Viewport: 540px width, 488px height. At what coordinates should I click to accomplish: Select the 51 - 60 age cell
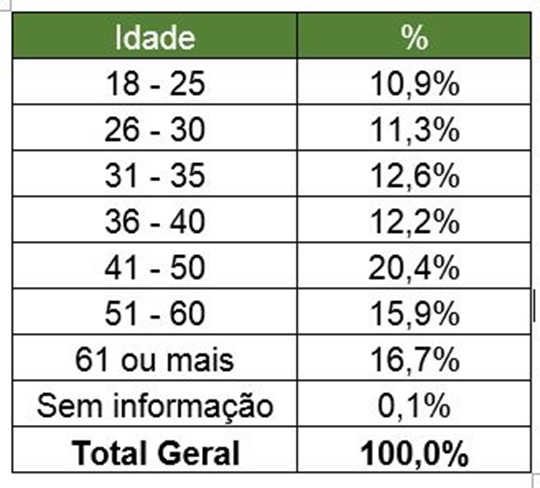[x=154, y=312]
